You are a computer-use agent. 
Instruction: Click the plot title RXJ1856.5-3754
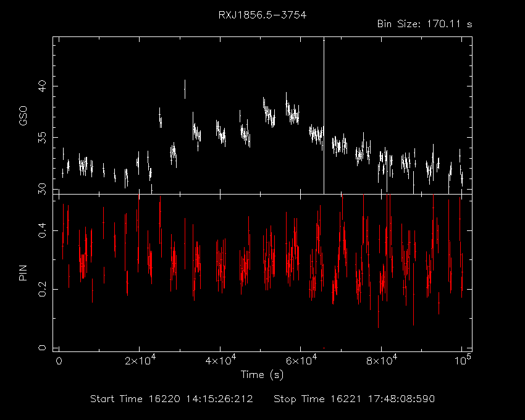(262, 15)
